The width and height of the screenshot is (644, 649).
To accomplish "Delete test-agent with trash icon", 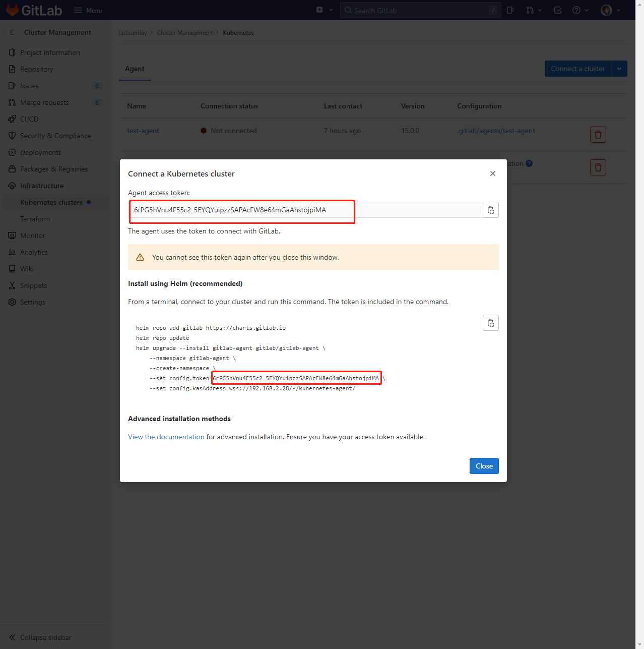I will (598, 135).
